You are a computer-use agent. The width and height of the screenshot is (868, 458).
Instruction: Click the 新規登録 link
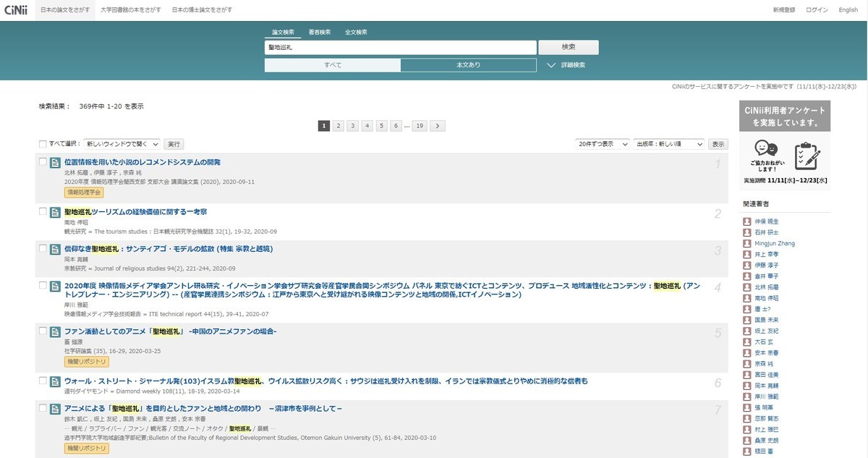[783, 10]
